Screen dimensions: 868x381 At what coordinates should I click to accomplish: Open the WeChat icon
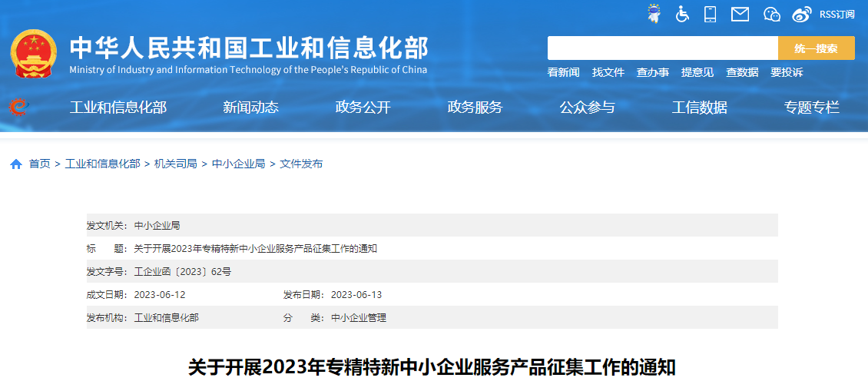(771, 15)
